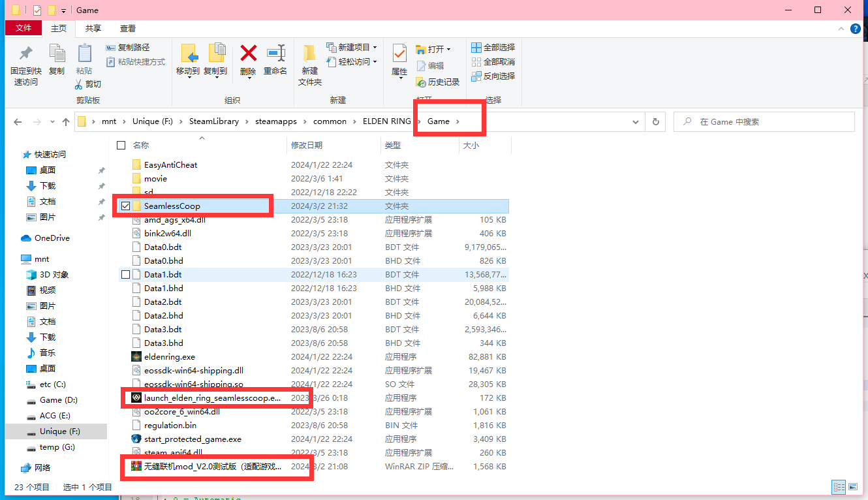Image resolution: width=868 pixels, height=500 pixels.
Task: Open the ACG (E:) drive in the sidebar
Action: click(55, 416)
